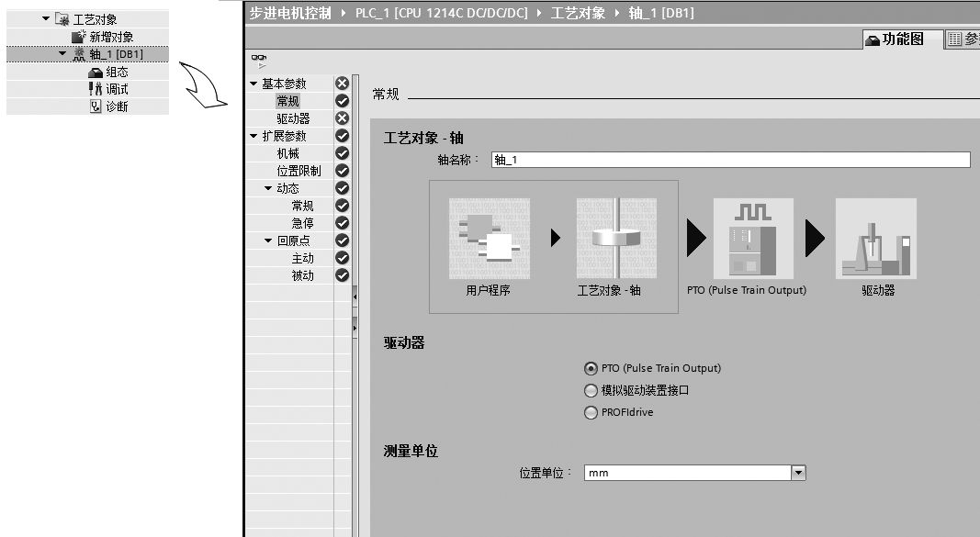Select PROFIdrive radio button
The height and width of the screenshot is (537, 980).
coord(591,412)
